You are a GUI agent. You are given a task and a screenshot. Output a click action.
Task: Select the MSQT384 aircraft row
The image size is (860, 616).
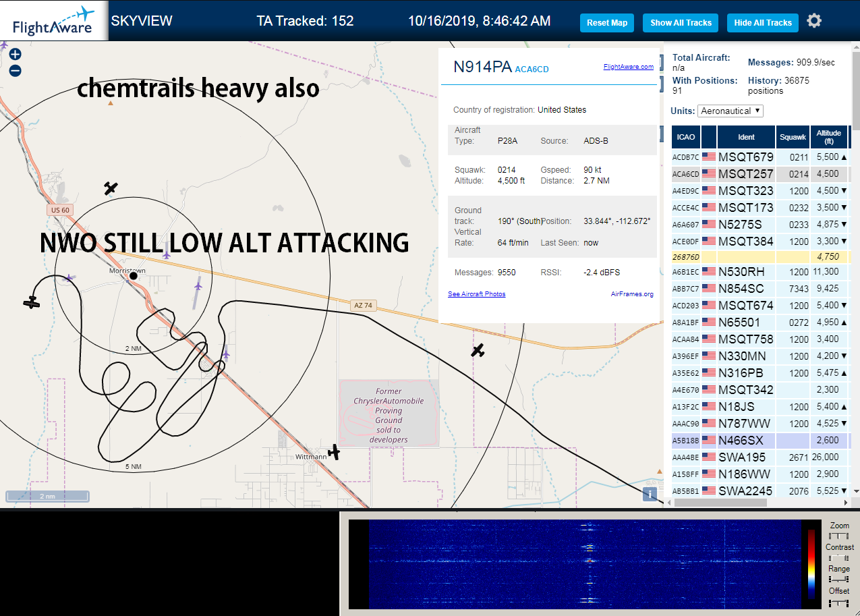click(x=760, y=241)
